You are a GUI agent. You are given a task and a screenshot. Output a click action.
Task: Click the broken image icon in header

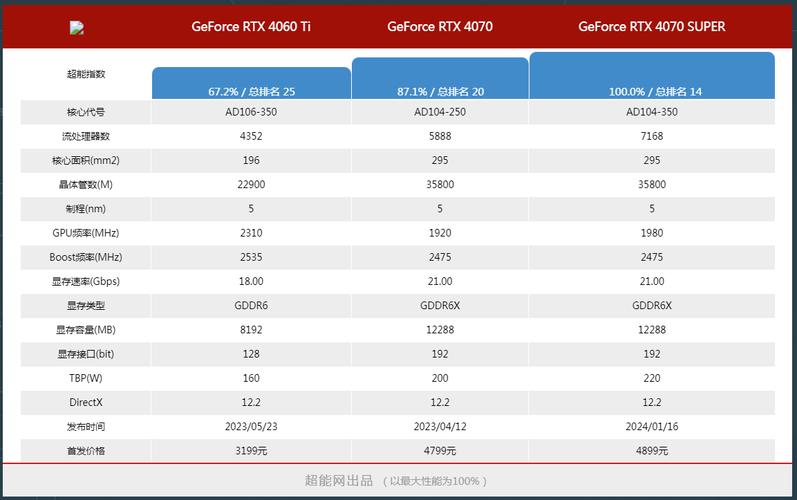point(77,28)
